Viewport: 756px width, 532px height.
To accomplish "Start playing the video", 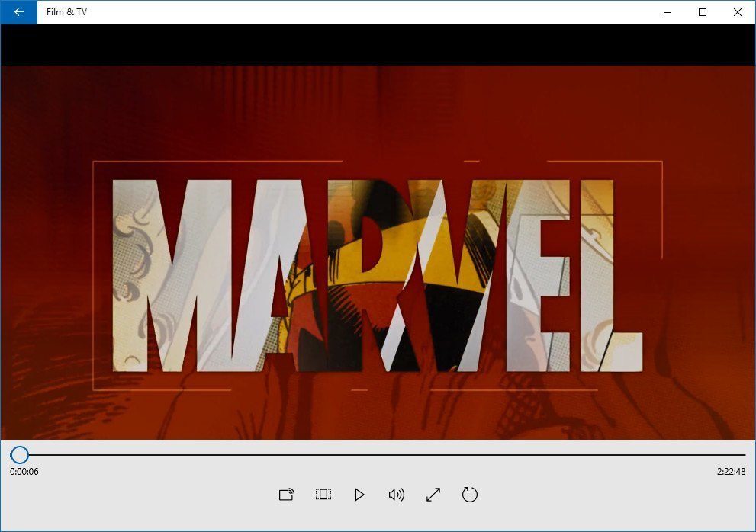I will [x=359, y=495].
